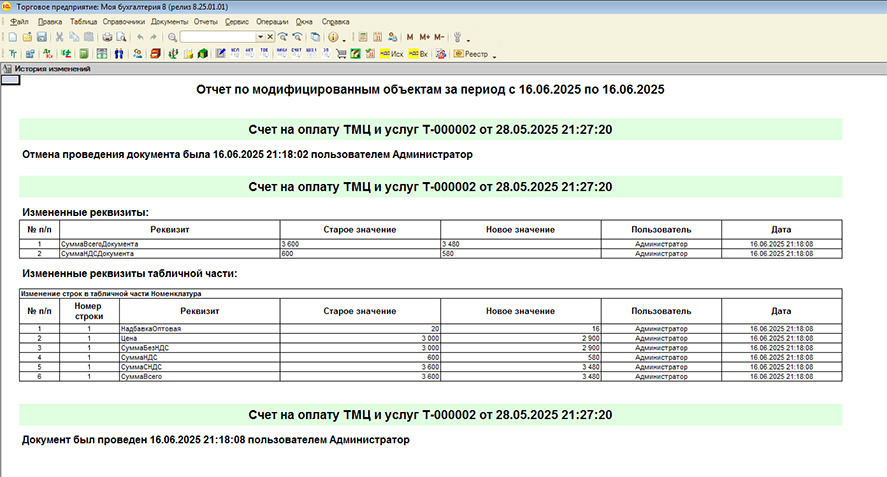Image resolution: width=887 pixels, height=477 pixels.
Task: Click the M+ memory add button
Action: click(x=424, y=37)
